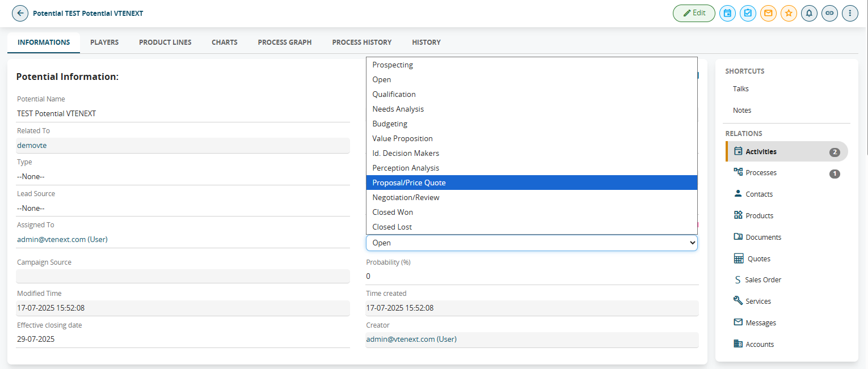This screenshot has height=369, width=868.
Task: Choose the Open option in the list
Action: point(532,79)
